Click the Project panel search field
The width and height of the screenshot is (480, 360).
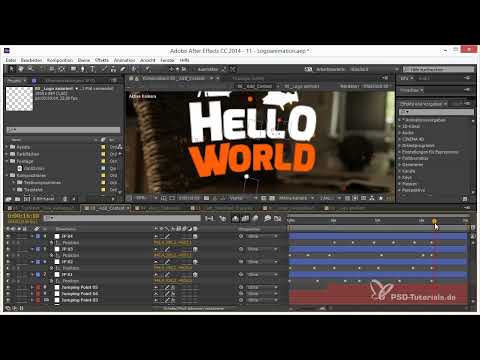(63, 130)
